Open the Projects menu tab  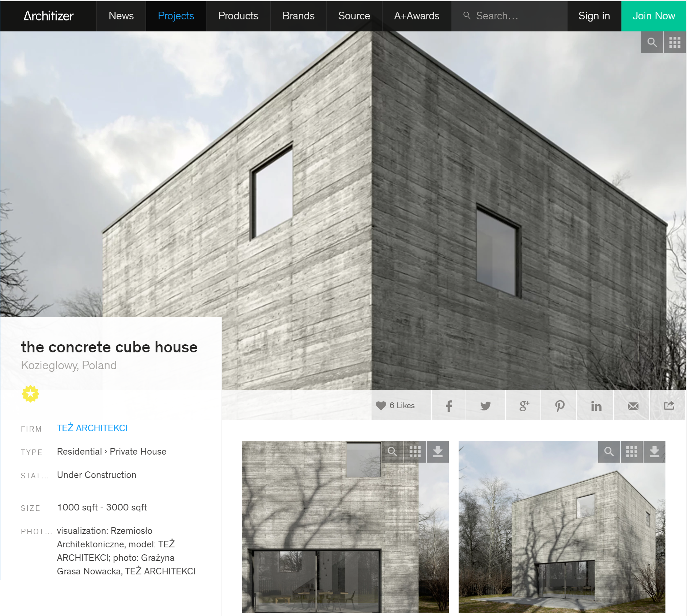(176, 16)
